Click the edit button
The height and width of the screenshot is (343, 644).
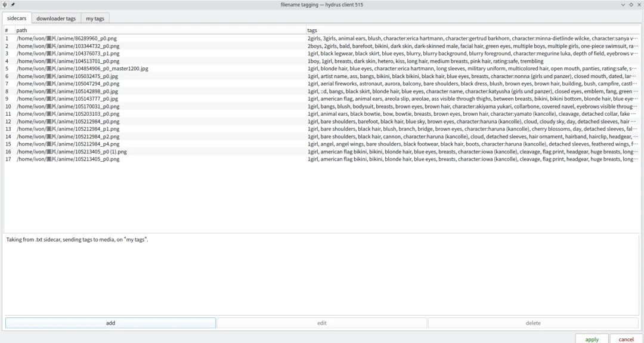[x=321, y=323]
